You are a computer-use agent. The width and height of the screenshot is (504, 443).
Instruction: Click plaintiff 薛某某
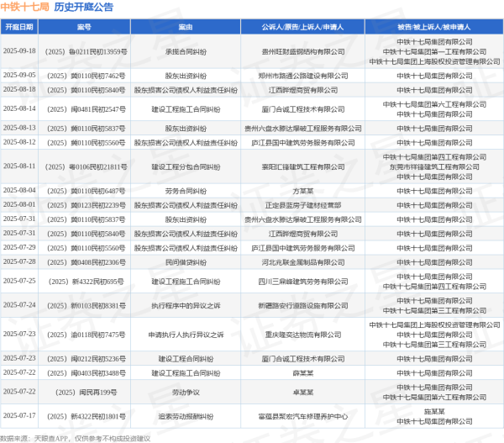click(302, 373)
